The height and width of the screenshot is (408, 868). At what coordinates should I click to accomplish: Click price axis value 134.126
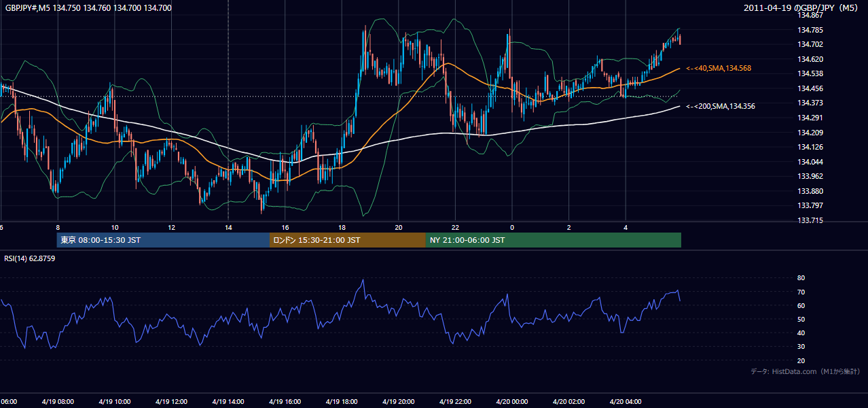tap(810, 147)
